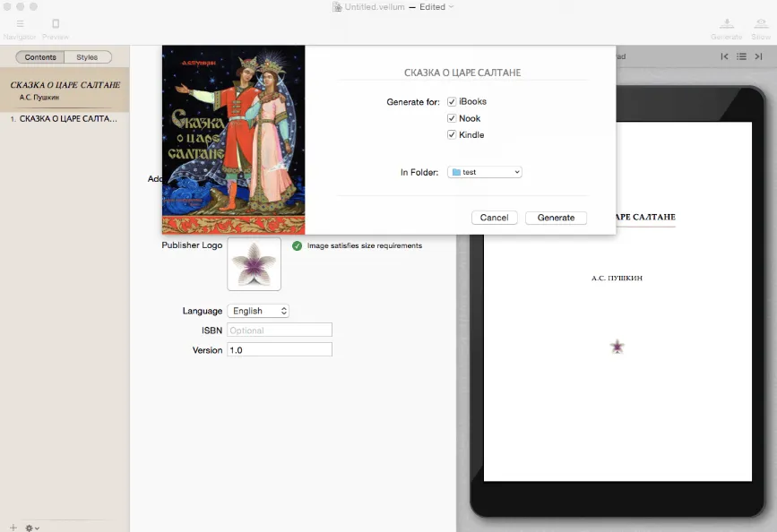Select chapter 1 СКАЗКА О ЦАРЕ САЛТА...
Screen dimensions: 777x532
[65, 119]
